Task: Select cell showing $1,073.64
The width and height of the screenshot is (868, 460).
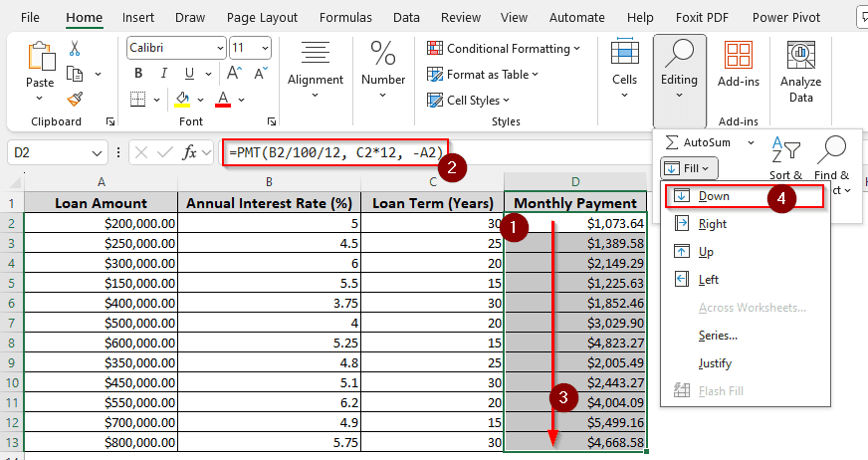Action: [575, 223]
